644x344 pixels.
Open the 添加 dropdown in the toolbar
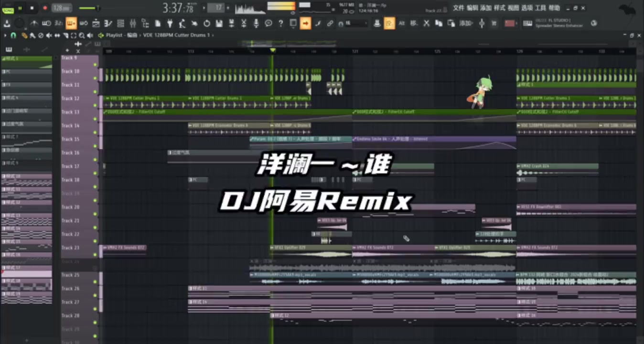[466, 23]
